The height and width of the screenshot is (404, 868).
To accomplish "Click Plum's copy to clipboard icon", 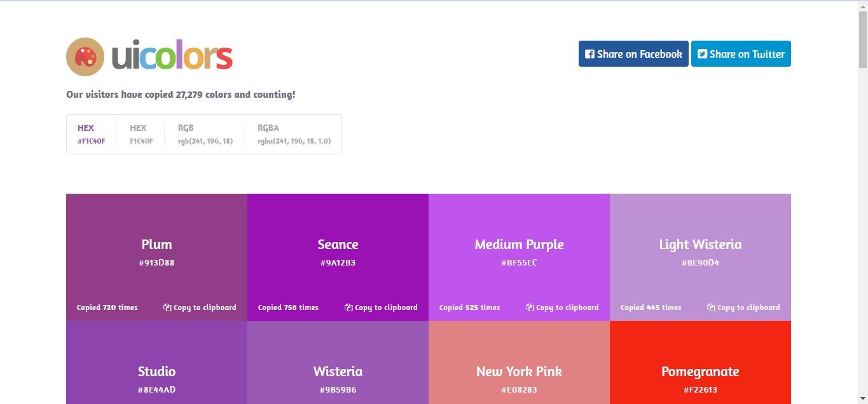I will coord(167,307).
